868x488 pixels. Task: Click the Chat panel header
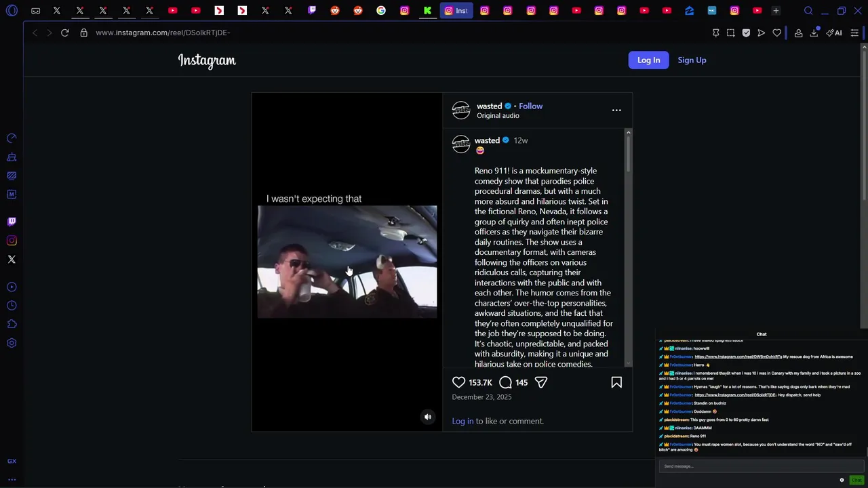tap(762, 334)
